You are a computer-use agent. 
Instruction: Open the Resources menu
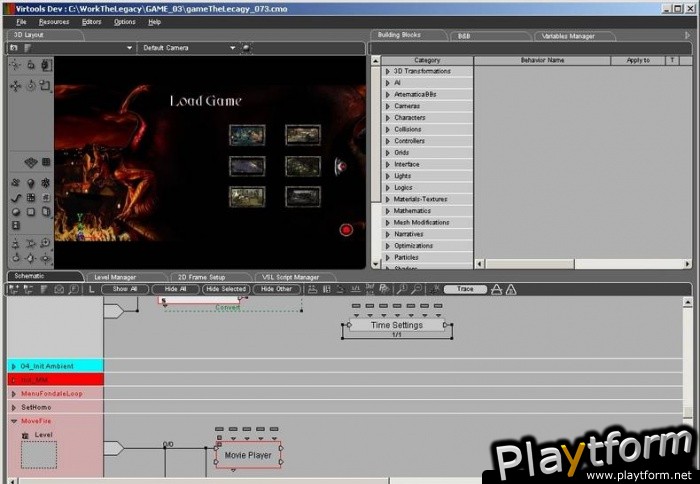pos(54,22)
